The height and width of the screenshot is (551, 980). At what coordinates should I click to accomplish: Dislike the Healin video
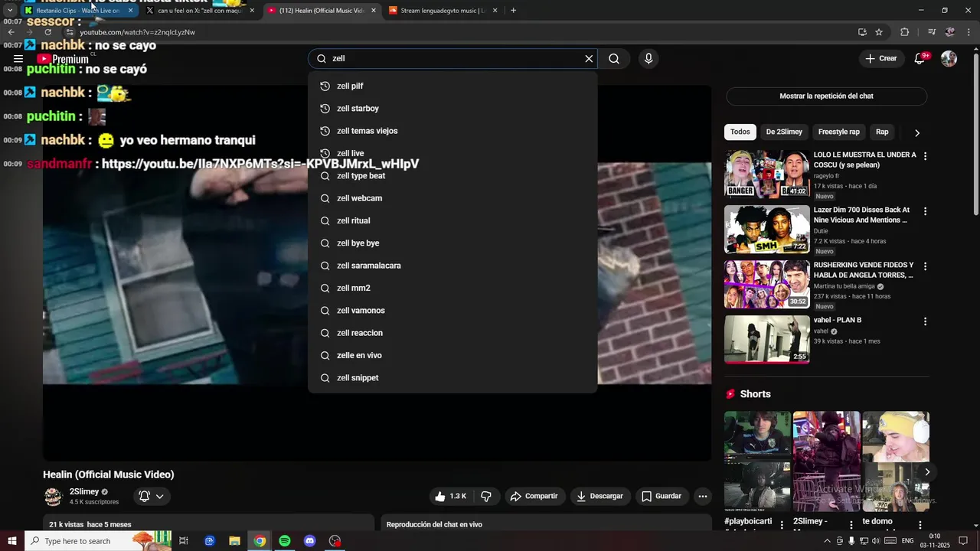pos(486,497)
